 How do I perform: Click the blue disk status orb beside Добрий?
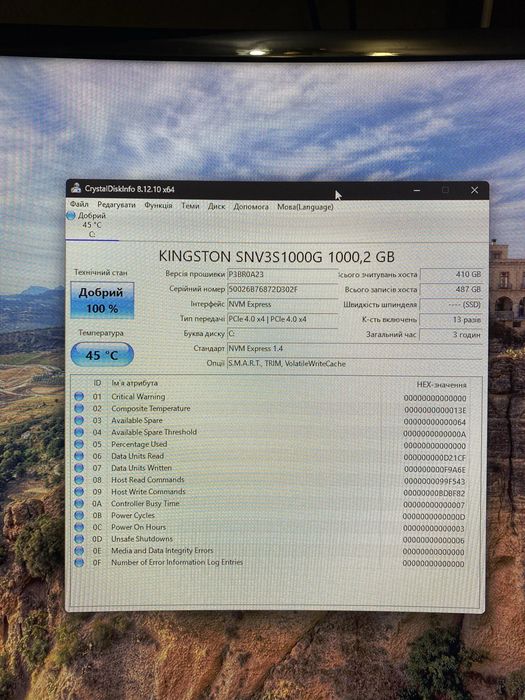71,216
